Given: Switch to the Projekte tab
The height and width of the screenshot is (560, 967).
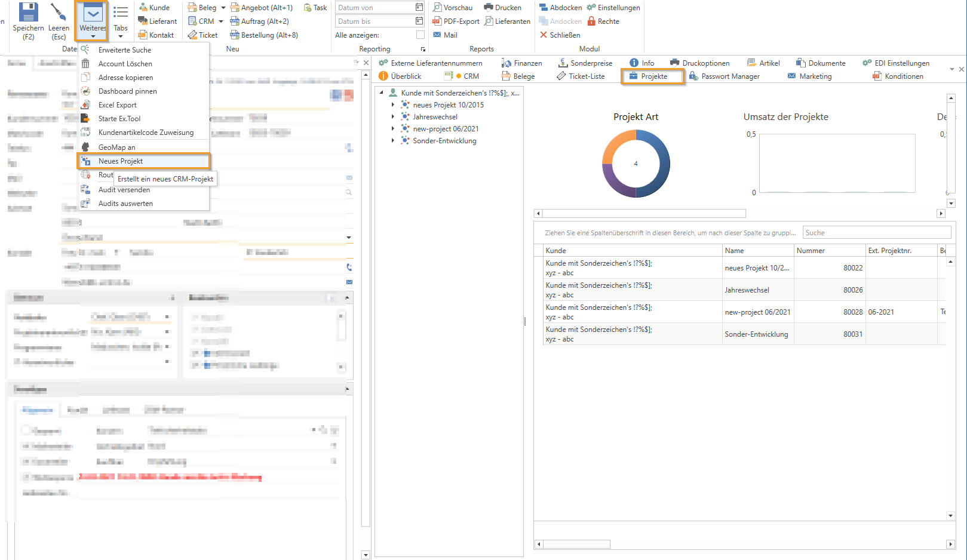Looking at the screenshot, I should pyautogui.click(x=653, y=76).
